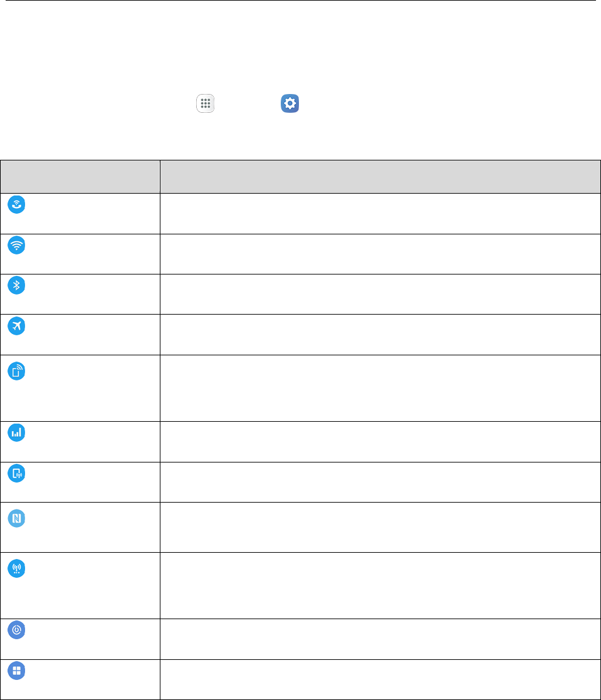This screenshot has height=700, width=601.
Task: Click the wide gray header cell on the right
Action: [379, 177]
